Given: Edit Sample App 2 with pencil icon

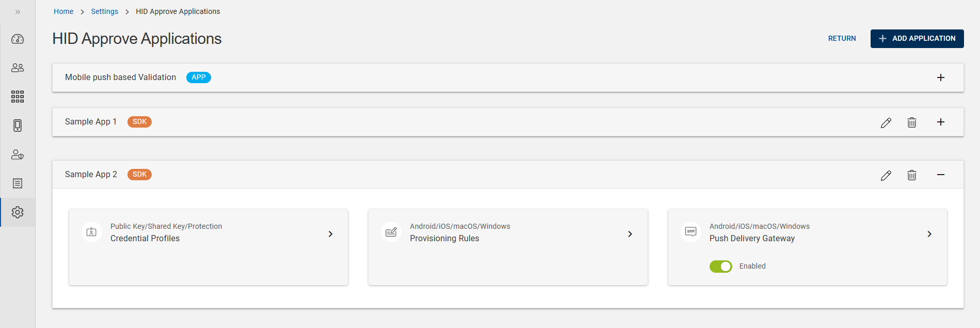Looking at the screenshot, I should point(886,175).
